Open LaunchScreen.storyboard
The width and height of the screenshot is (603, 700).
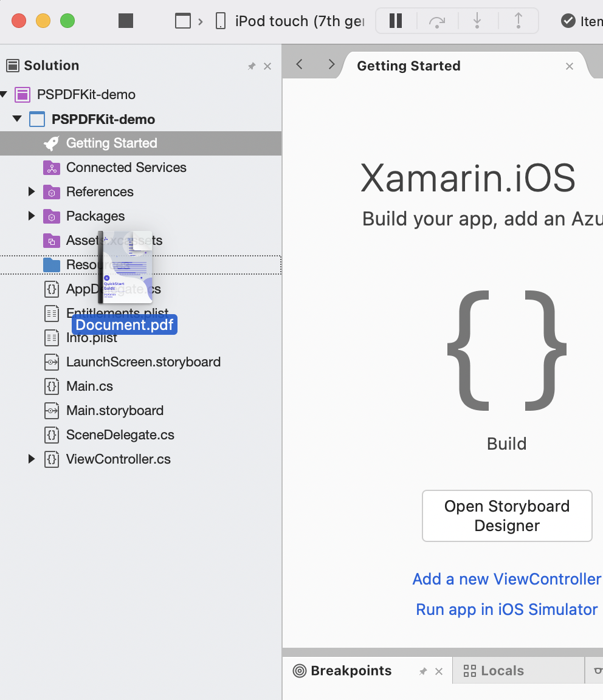143,362
